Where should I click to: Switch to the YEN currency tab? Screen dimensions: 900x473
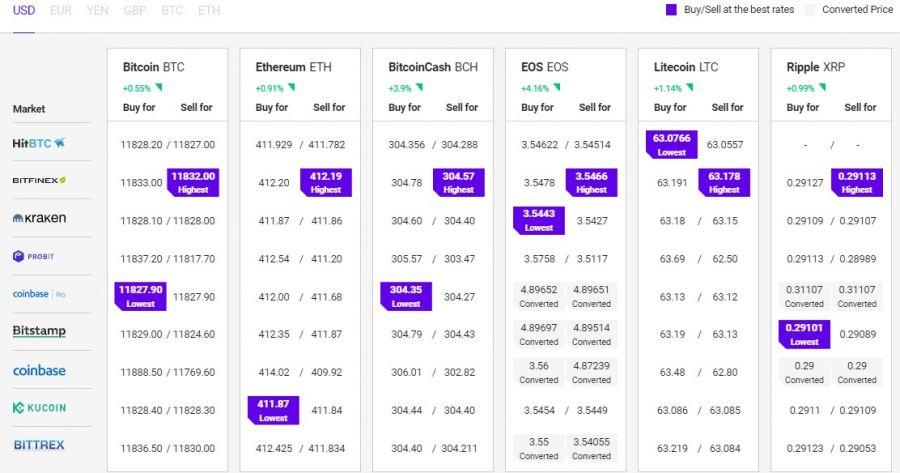pyautogui.click(x=98, y=10)
